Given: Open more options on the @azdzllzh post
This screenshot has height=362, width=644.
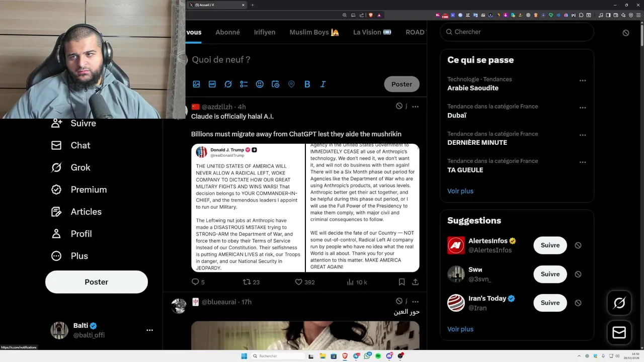Looking at the screenshot, I should pos(415,106).
